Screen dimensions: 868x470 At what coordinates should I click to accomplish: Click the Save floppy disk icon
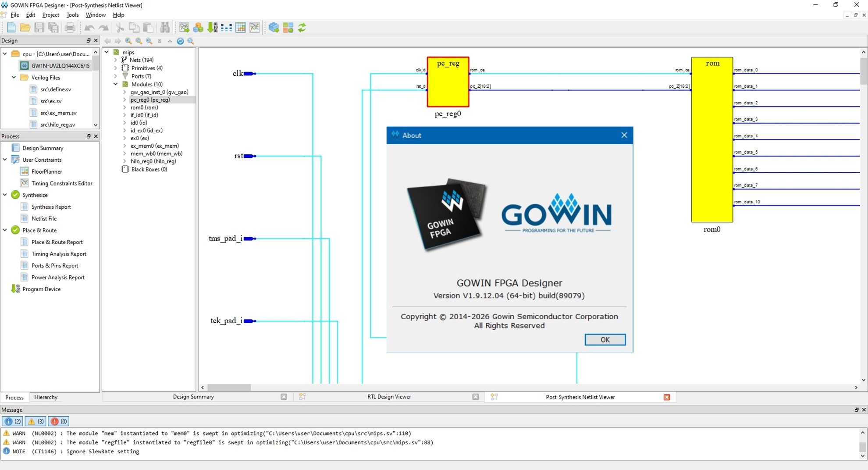tap(39, 28)
